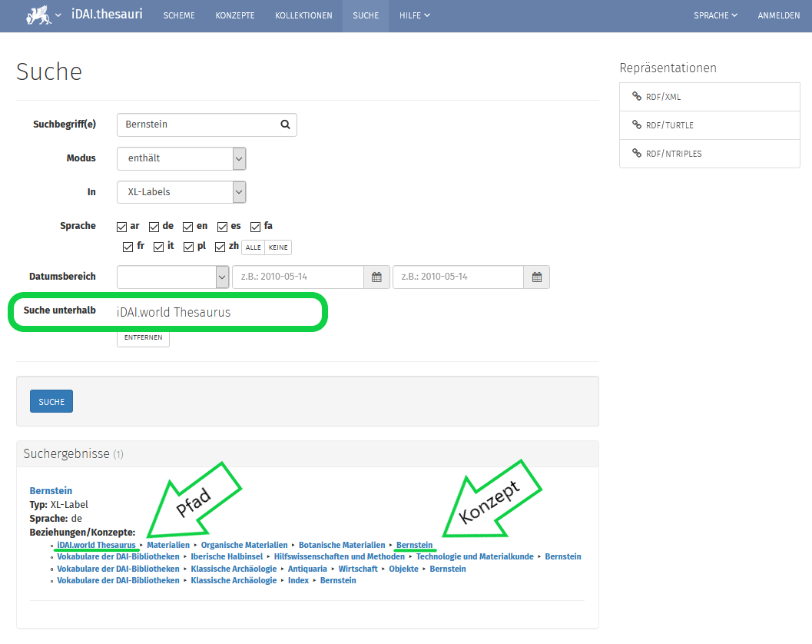This screenshot has width=812, height=644.
Task: Open the KOLLEKTIONEN navigation item
Action: tap(303, 15)
